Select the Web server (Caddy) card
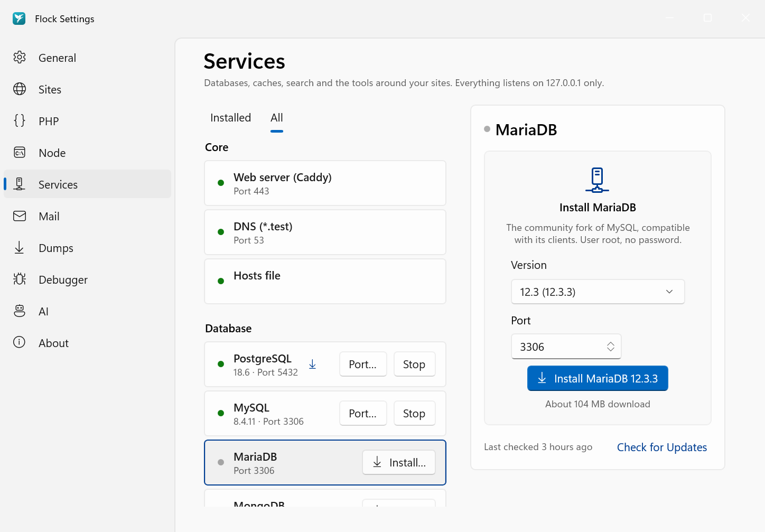 pos(325,183)
